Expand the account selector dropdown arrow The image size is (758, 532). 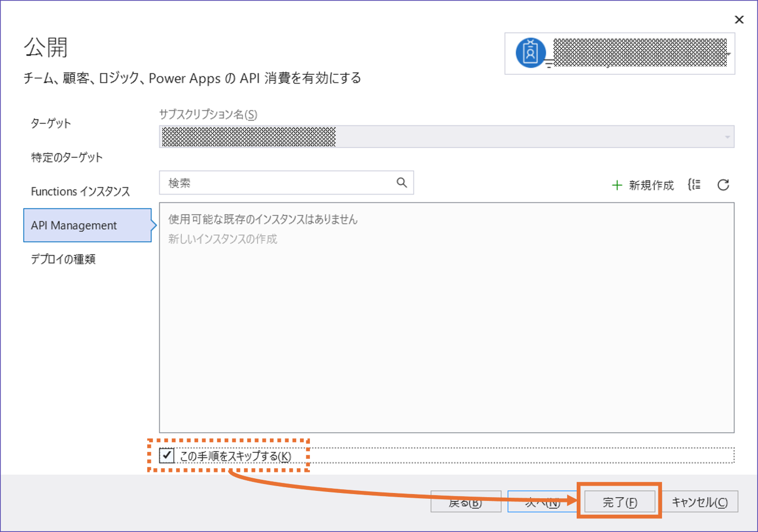click(x=728, y=54)
